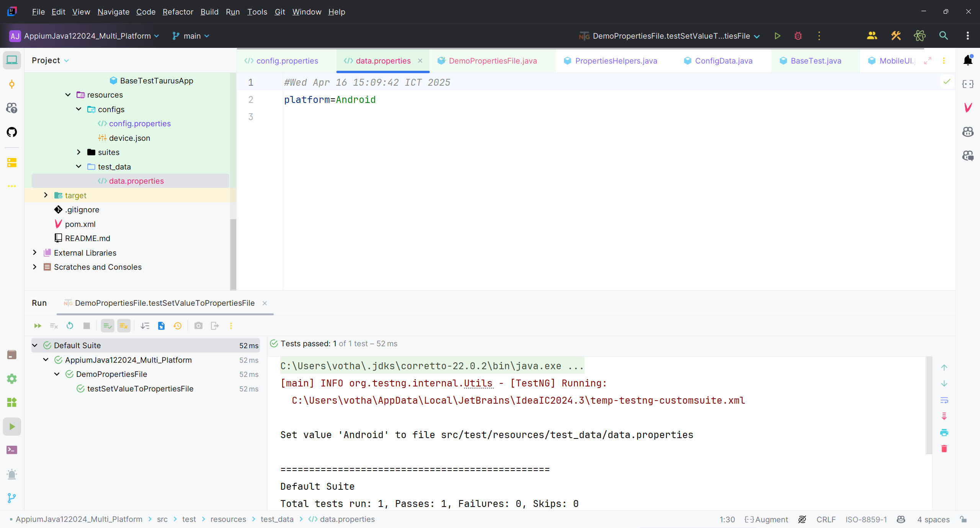Collapse the resources folder
Viewport: 980px width, 528px height.
point(68,95)
